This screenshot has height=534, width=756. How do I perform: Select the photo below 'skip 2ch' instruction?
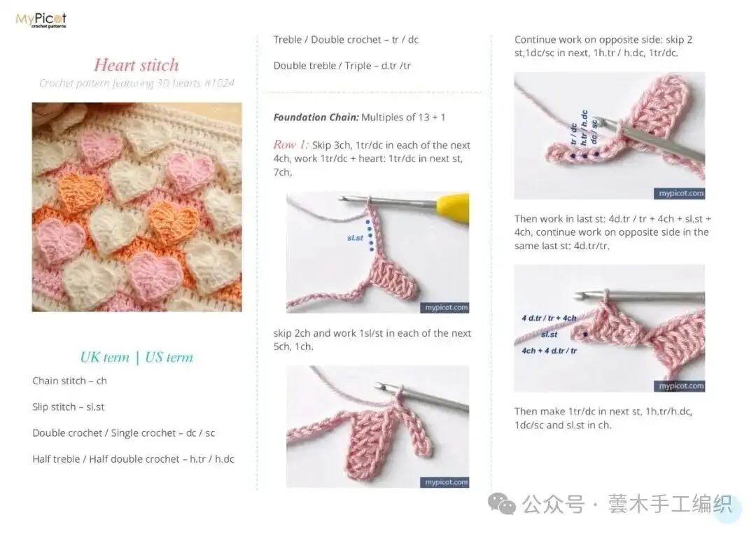click(377, 426)
